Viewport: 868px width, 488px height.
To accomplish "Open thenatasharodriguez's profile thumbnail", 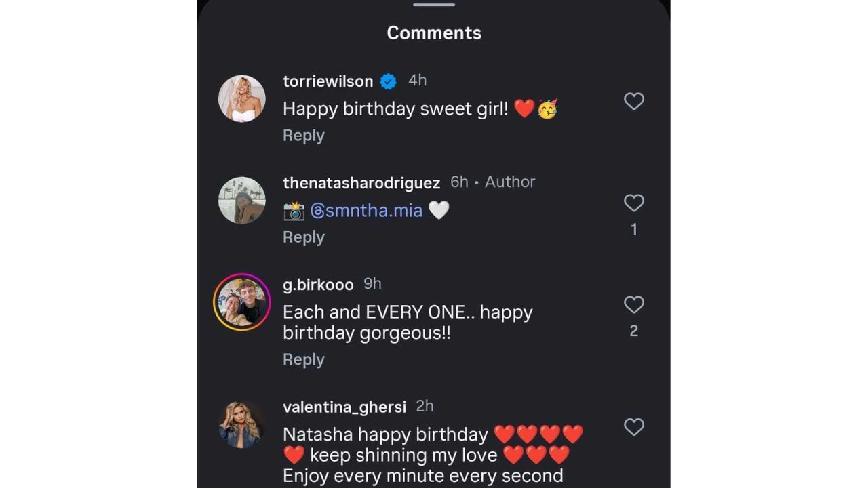I will (x=241, y=200).
